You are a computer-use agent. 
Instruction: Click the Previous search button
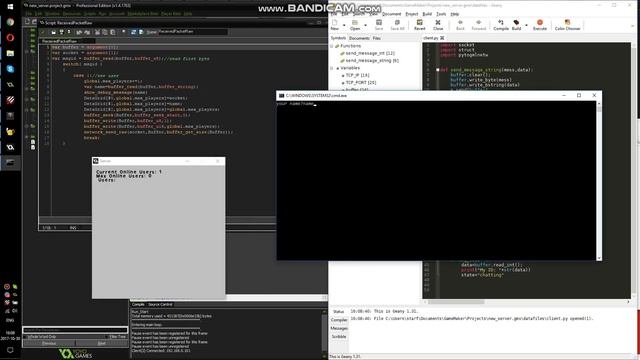pos(49,343)
